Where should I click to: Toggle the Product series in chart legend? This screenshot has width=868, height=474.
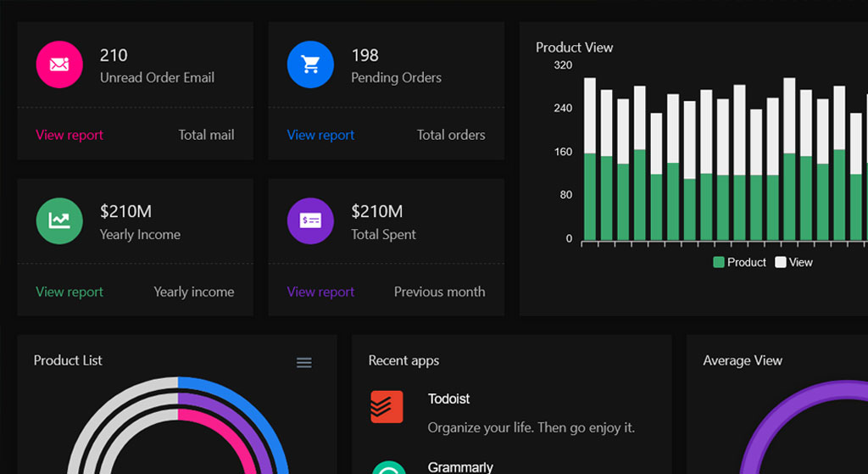click(739, 263)
